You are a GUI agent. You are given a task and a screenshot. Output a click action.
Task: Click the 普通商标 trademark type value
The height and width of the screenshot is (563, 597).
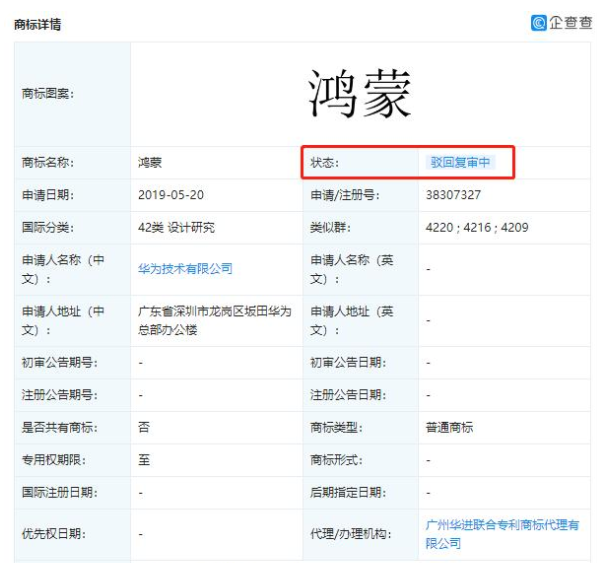[x=449, y=427]
